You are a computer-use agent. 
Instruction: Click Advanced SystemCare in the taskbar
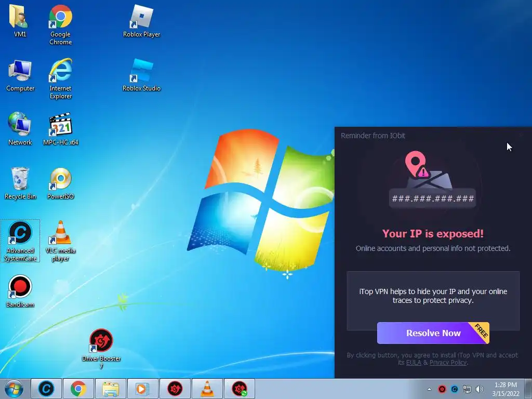click(46, 389)
